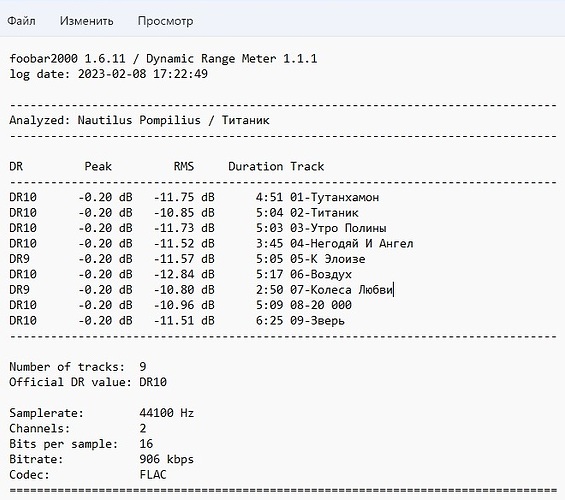Click the Number of tracks: 9 line
The image size is (565, 500).
tap(78, 367)
